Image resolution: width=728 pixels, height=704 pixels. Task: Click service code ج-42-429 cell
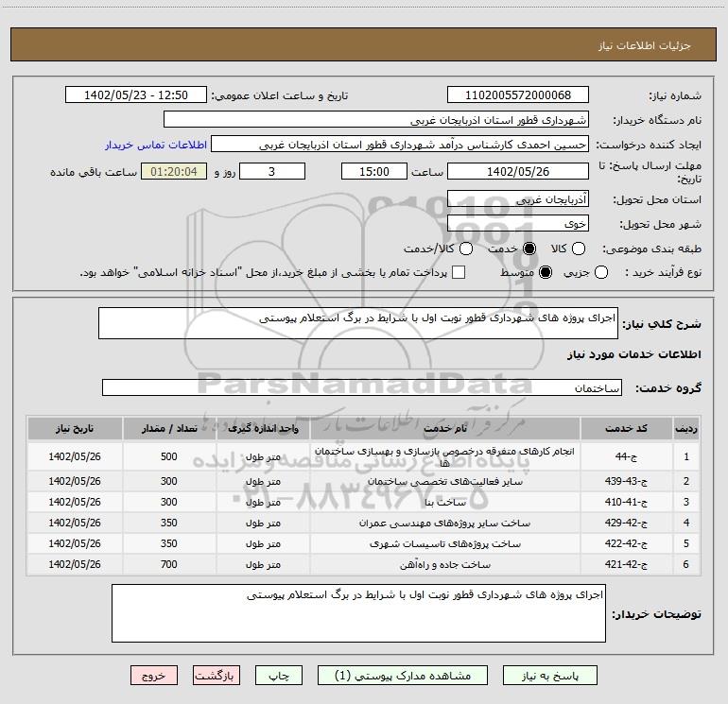[x=626, y=523]
